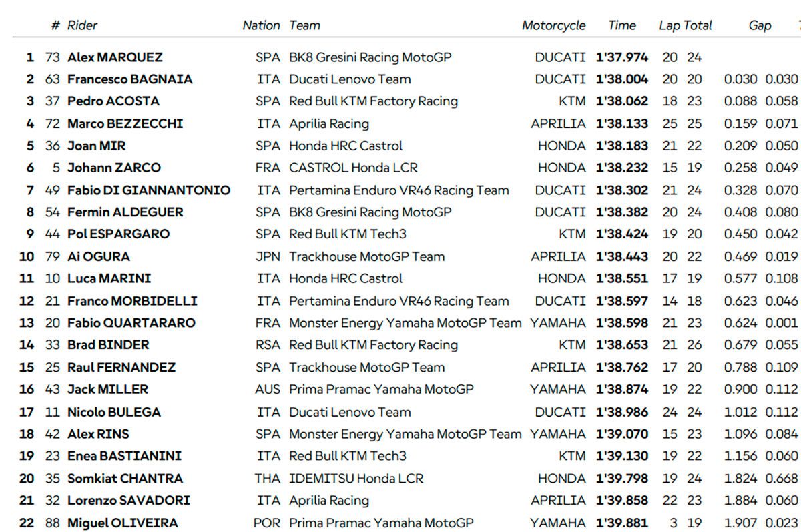Image resolution: width=801 pixels, height=532 pixels.
Task: Select the Time column header
Action: [621, 25]
